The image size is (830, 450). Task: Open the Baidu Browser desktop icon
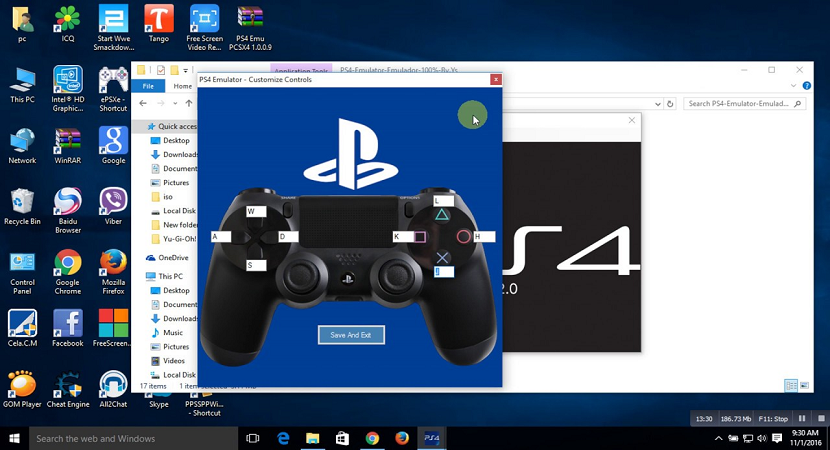[x=68, y=210]
